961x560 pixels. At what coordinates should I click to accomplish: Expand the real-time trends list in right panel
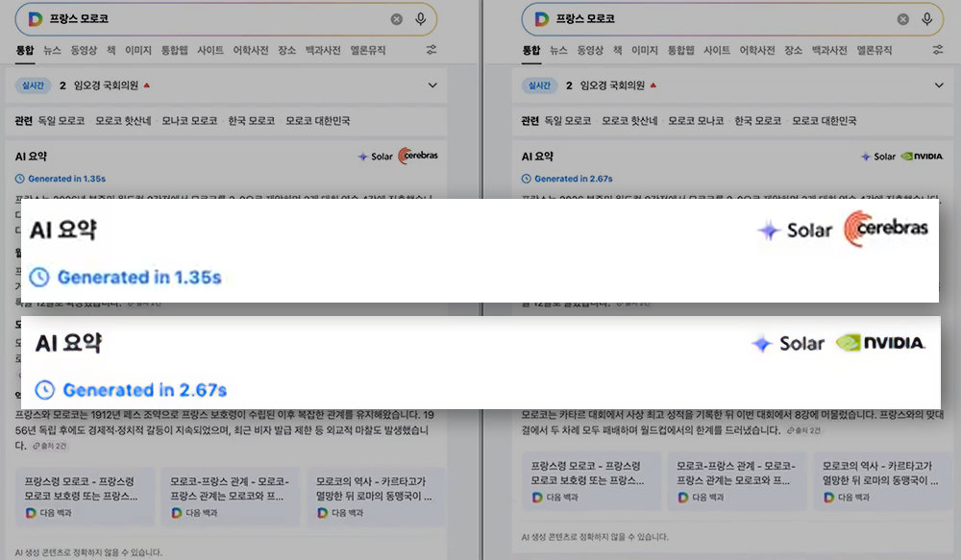click(939, 85)
